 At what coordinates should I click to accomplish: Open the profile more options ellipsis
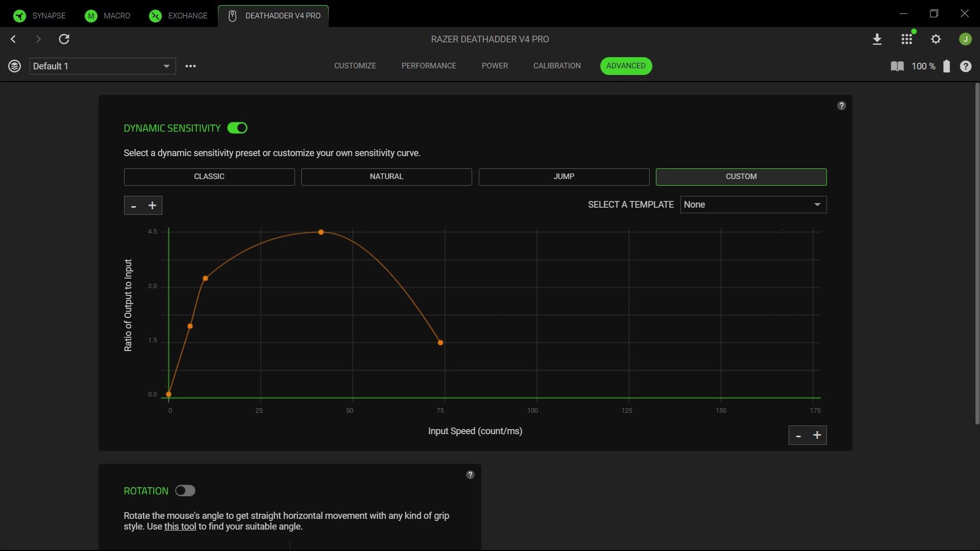point(190,66)
